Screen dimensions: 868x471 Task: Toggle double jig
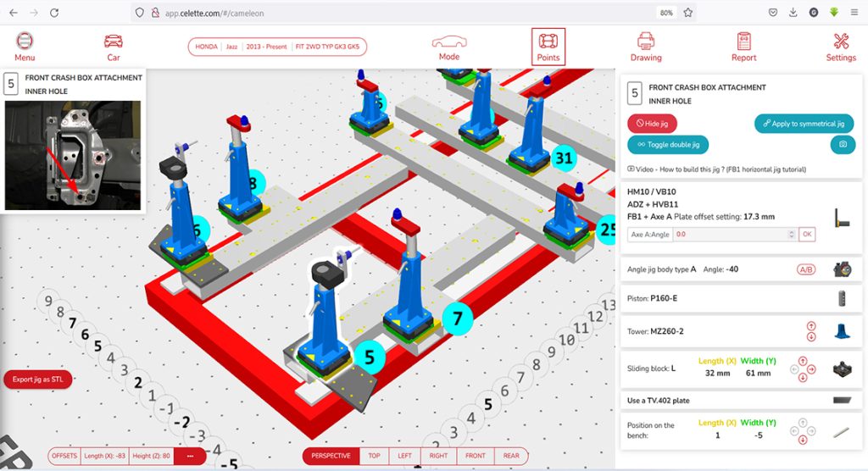(668, 145)
